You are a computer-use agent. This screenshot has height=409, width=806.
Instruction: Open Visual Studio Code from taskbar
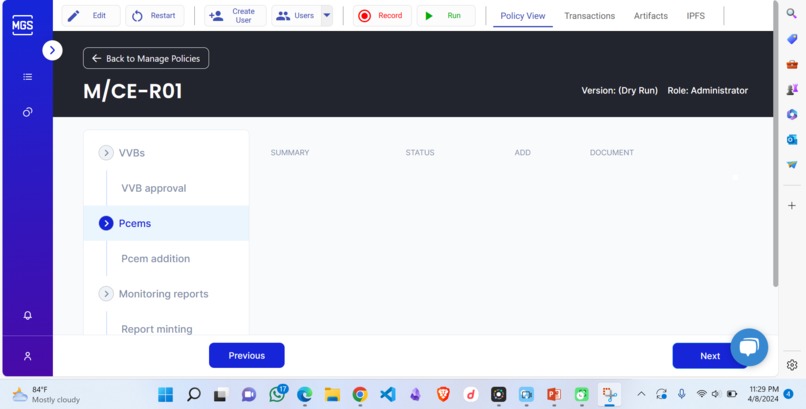click(x=388, y=395)
